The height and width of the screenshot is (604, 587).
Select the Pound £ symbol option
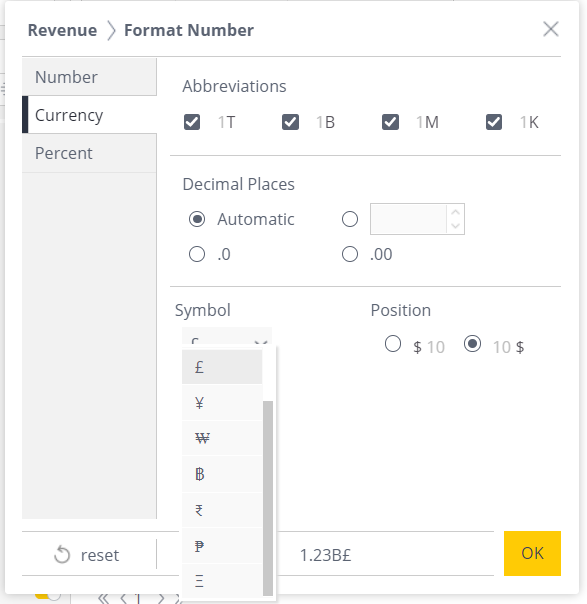(x=222, y=367)
